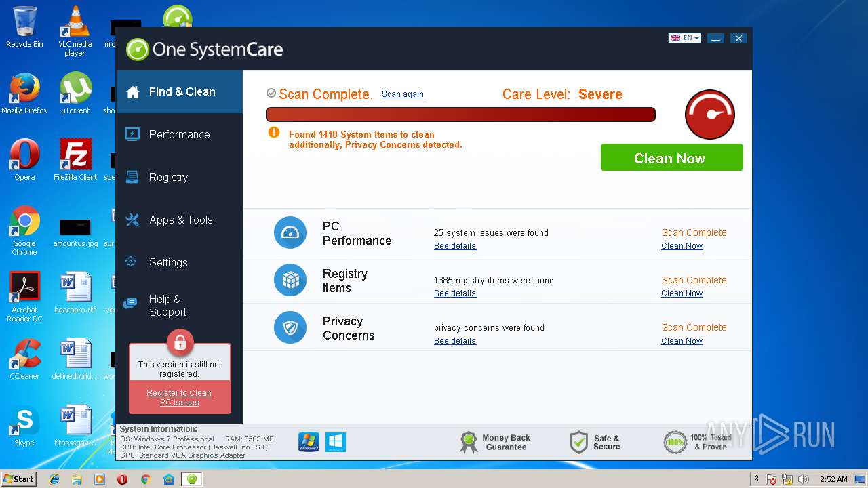See details for registry items found

point(455,293)
